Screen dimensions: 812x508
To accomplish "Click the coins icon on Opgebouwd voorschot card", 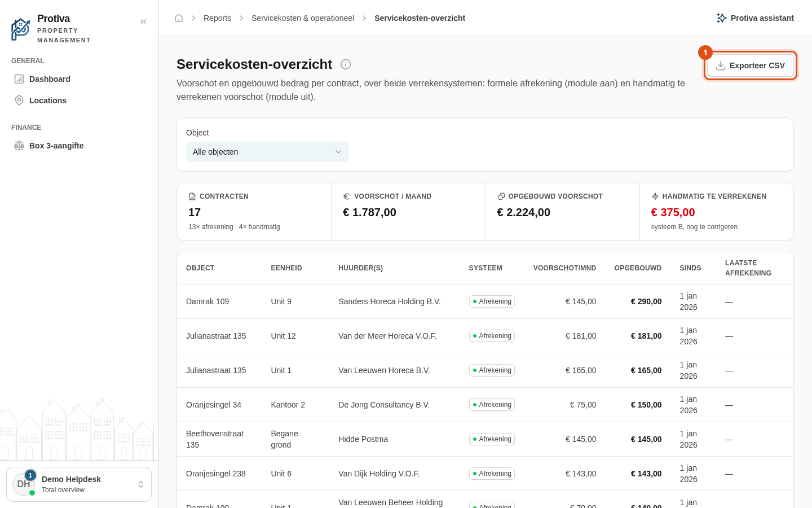I will point(501,196).
